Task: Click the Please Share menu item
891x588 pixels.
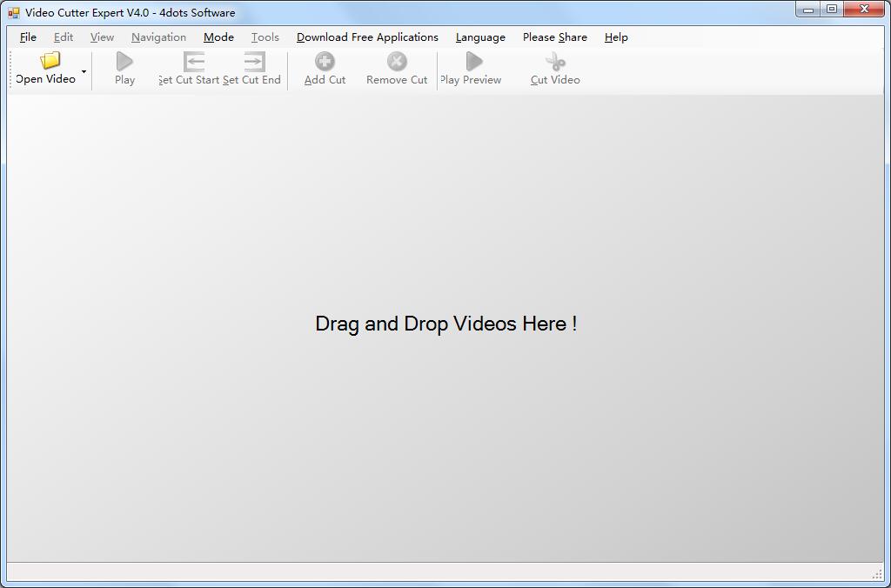Action: coord(554,37)
